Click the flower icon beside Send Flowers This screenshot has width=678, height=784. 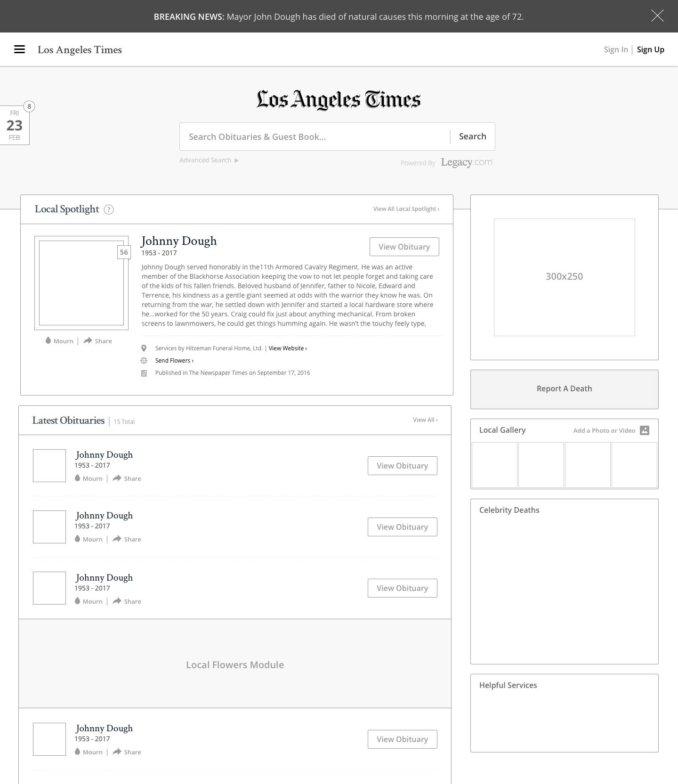144,361
